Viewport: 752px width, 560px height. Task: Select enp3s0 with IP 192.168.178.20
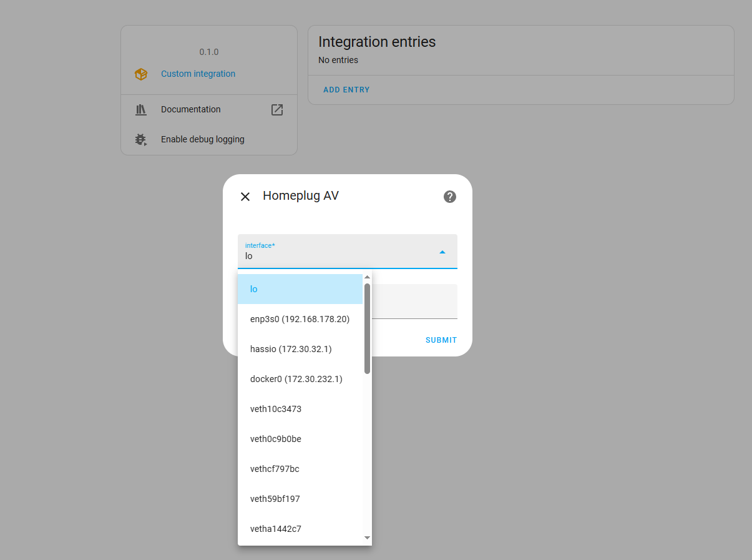pos(300,318)
